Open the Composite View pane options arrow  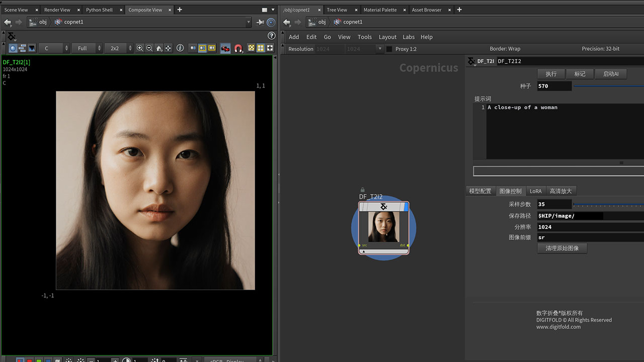coord(274,10)
